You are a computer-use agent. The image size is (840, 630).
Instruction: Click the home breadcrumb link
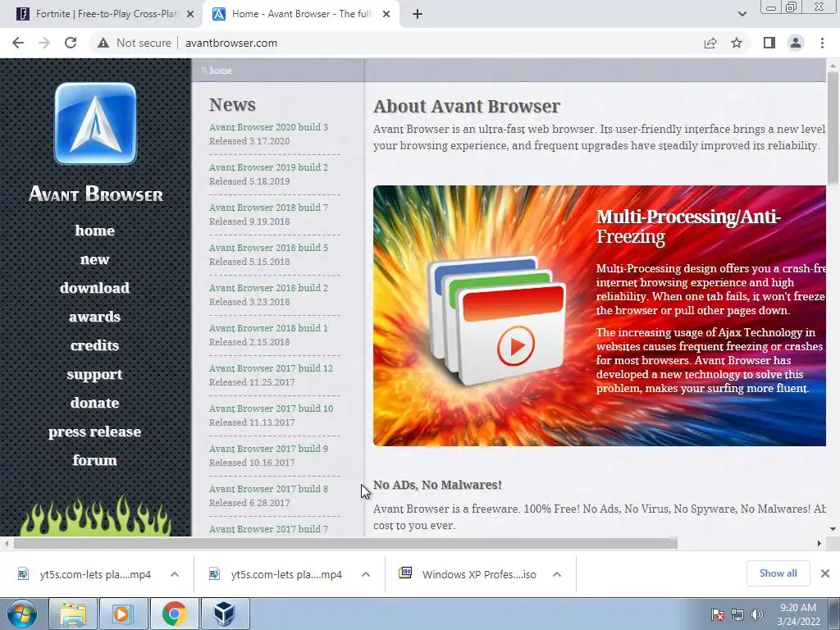[220, 71]
